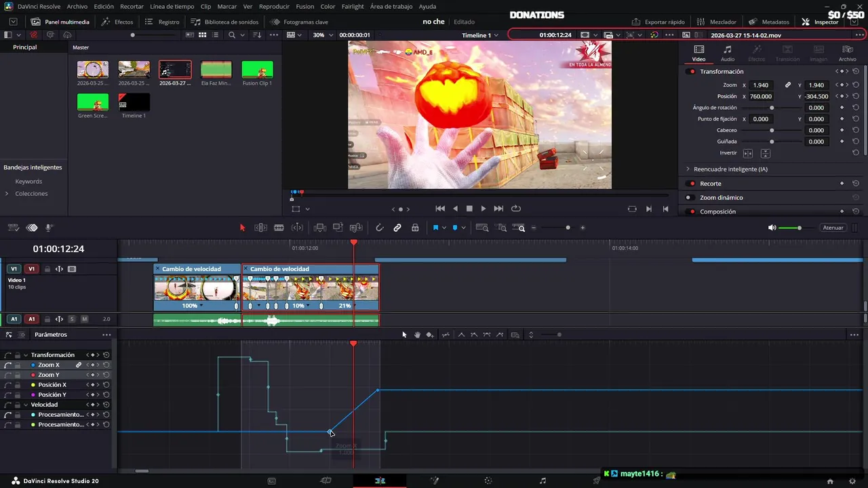868x488 pixels.
Task: Toggle position lock padlock in timeline toolbar
Action: tap(415, 228)
